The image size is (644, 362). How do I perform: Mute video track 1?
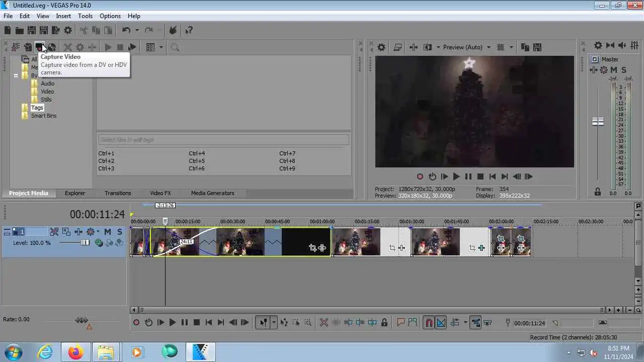pyautogui.click(x=107, y=232)
